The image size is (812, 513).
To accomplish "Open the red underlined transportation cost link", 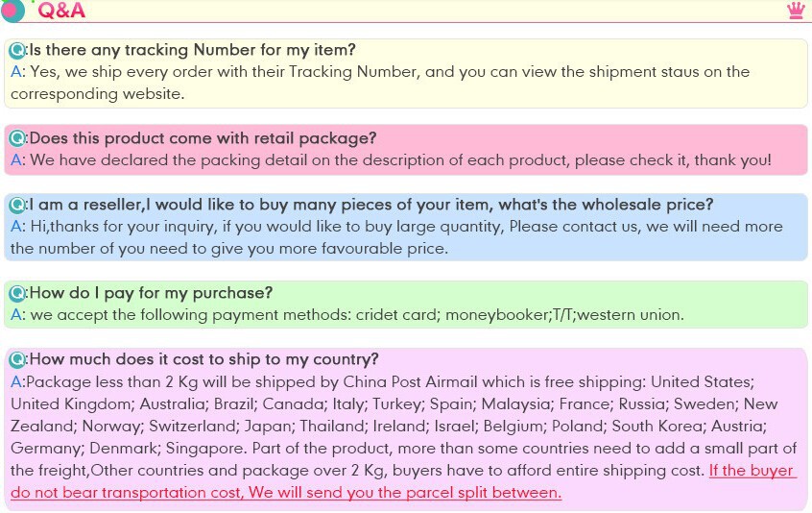I will (403, 492).
